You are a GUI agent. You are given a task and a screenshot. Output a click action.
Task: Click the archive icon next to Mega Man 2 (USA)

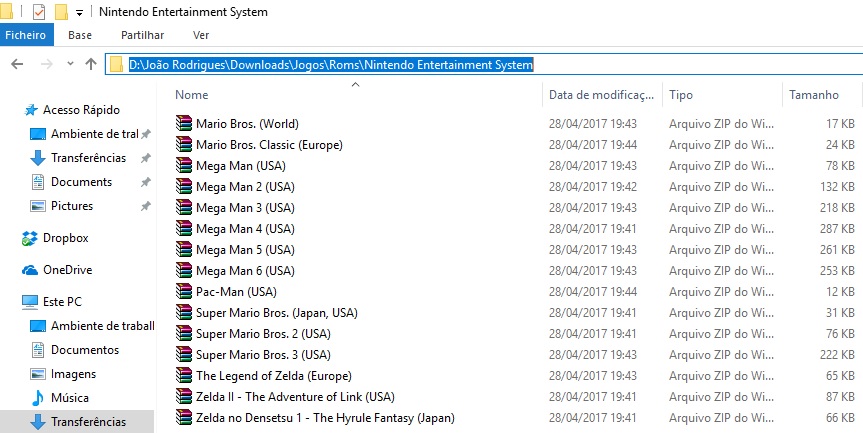click(x=184, y=187)
